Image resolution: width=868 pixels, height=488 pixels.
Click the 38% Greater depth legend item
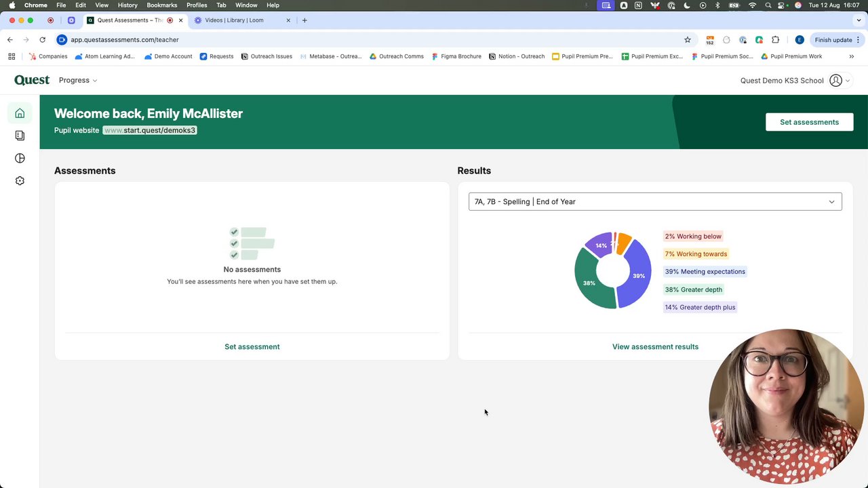[693, 289]
